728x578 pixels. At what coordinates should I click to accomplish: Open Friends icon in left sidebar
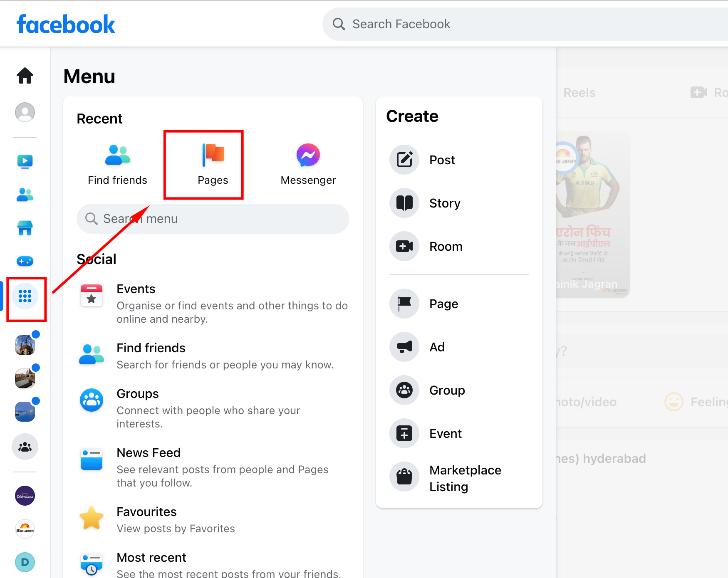tap(25, 195)
